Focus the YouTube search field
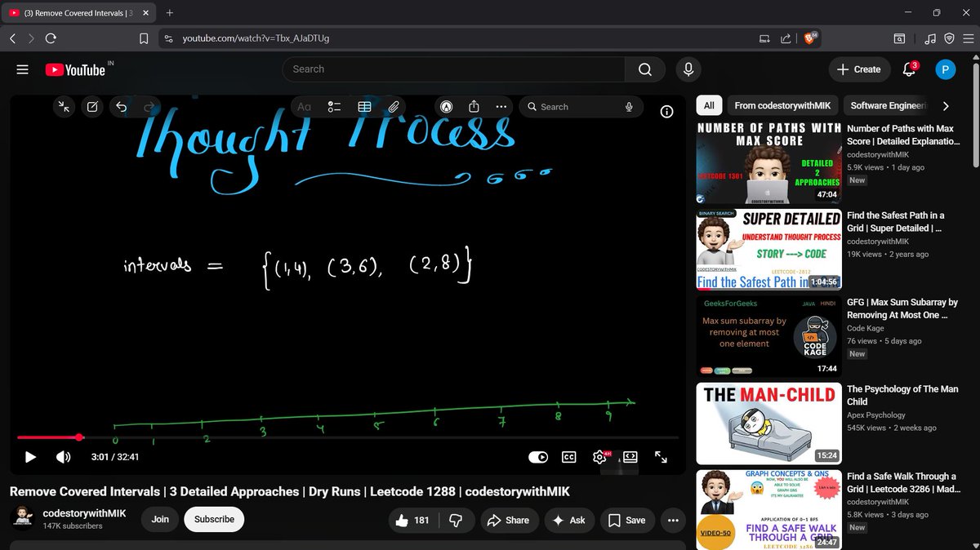 (x=453, y=69)
